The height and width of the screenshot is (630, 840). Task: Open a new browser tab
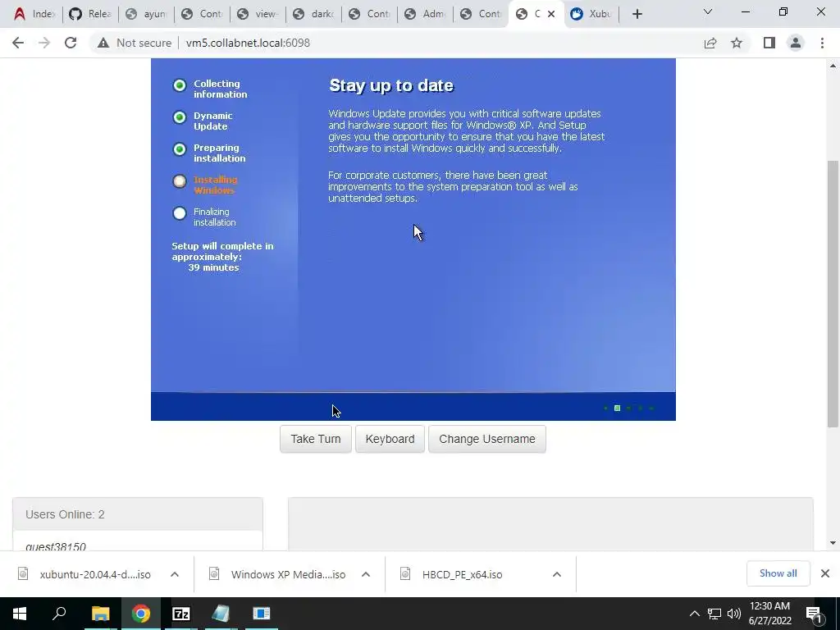(637, 14)
